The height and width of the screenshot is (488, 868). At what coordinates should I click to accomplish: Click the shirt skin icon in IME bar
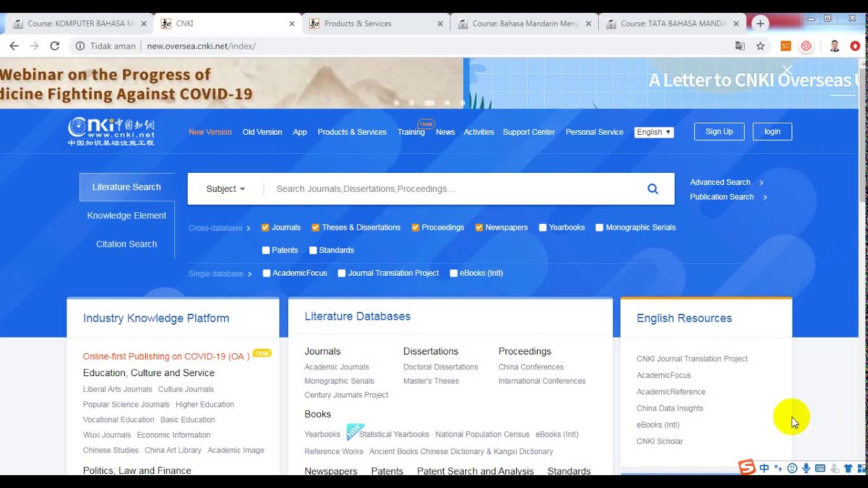(x=848, y=468)
